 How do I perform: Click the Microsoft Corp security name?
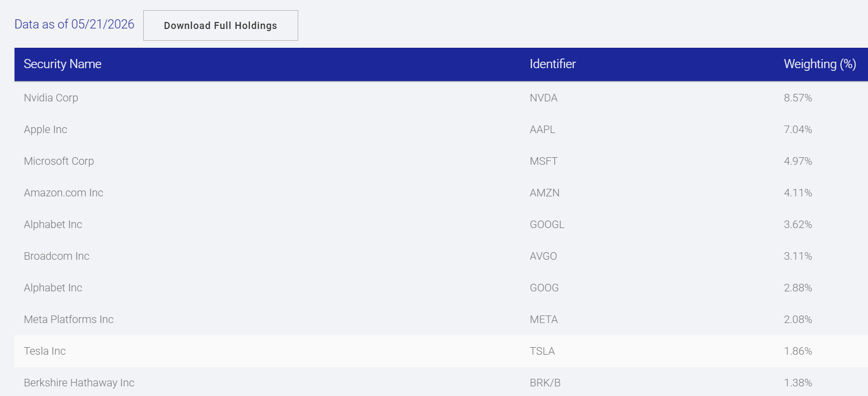[59, 161]
